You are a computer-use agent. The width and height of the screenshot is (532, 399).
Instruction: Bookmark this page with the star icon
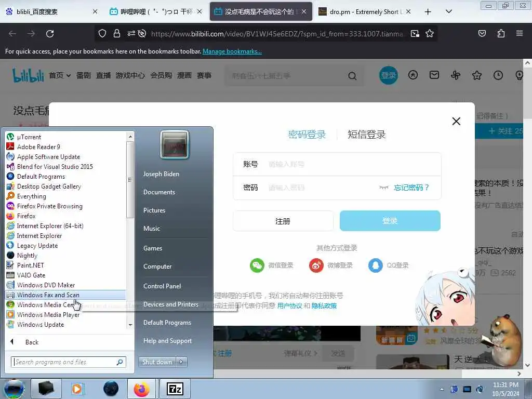pos(430,33)
